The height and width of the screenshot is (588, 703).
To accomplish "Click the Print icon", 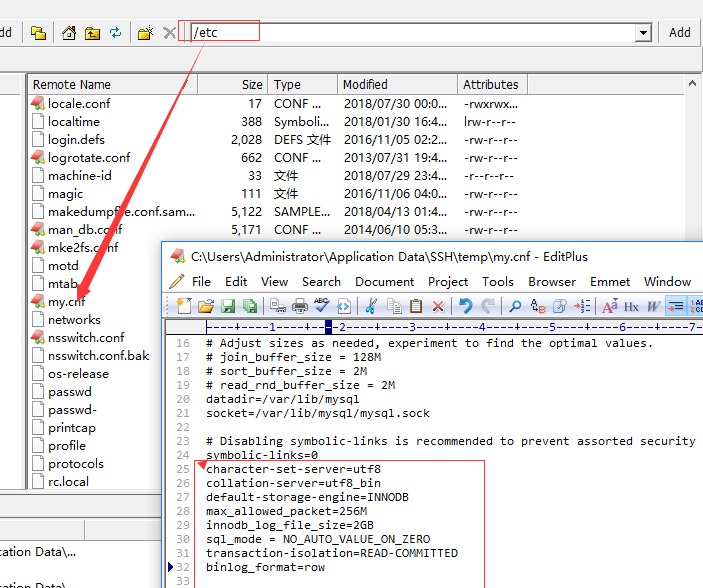I will 299,306.
